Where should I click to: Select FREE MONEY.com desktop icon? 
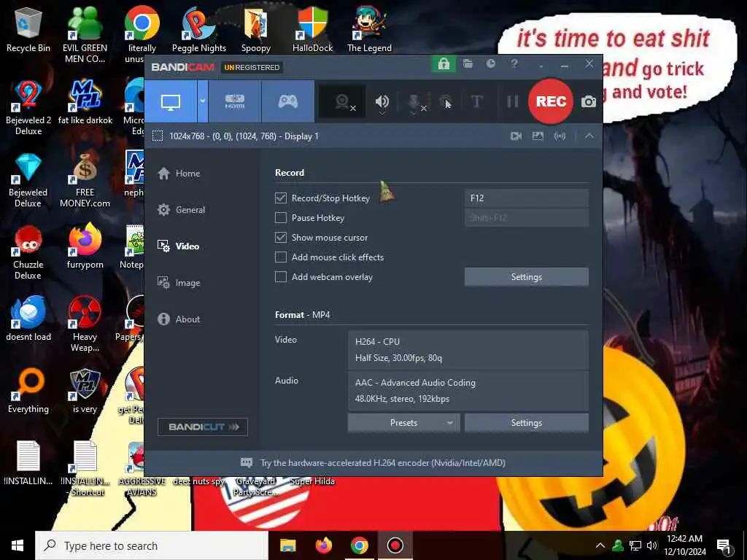(85, 181)
